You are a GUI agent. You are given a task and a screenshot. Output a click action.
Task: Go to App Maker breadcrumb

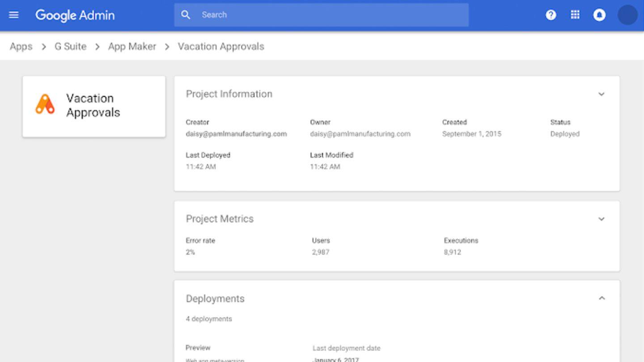(132, 47)
